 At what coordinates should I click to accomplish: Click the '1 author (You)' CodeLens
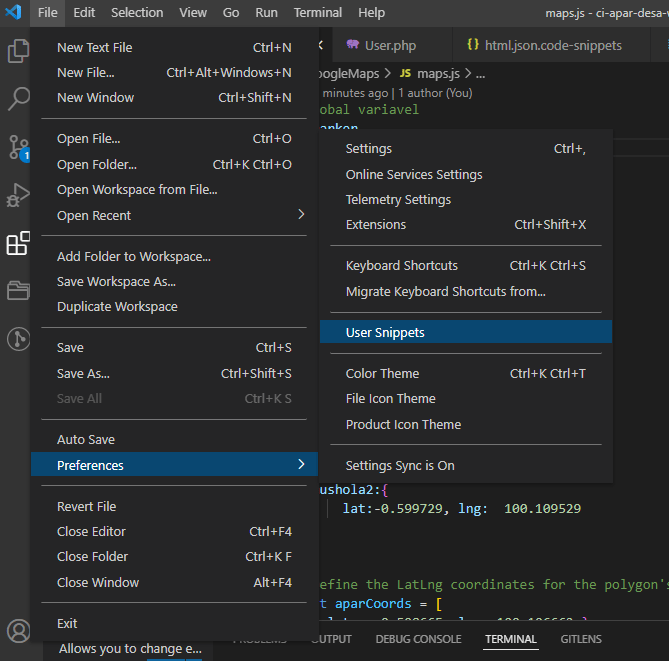pos(435,93)
